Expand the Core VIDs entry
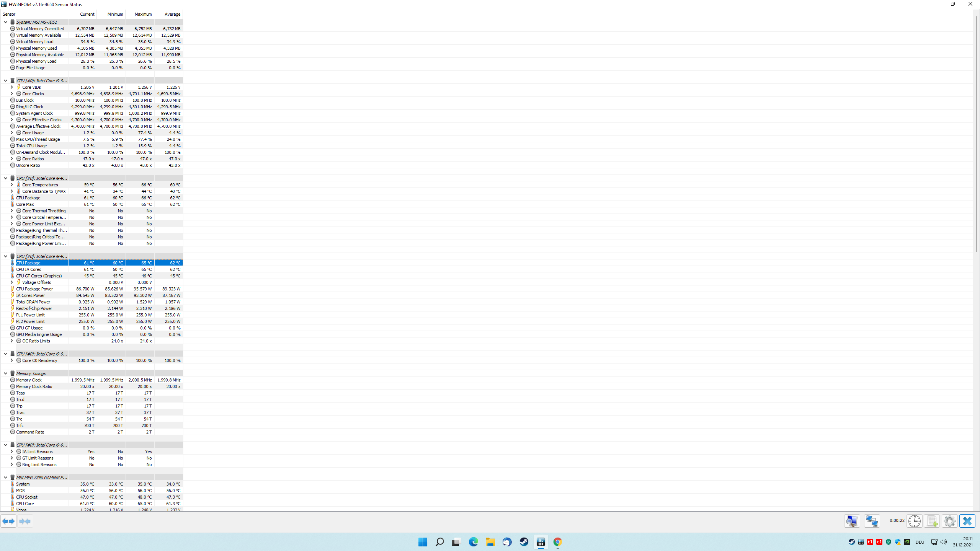The width and height of the screenshot is (980, 551). pos(11,87)
